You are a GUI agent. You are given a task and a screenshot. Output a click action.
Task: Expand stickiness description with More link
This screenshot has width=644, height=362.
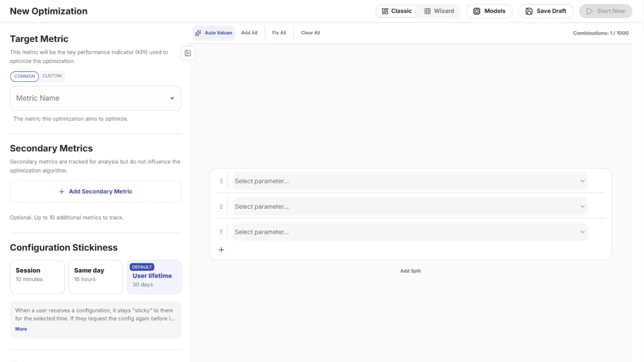coord(21,329)
